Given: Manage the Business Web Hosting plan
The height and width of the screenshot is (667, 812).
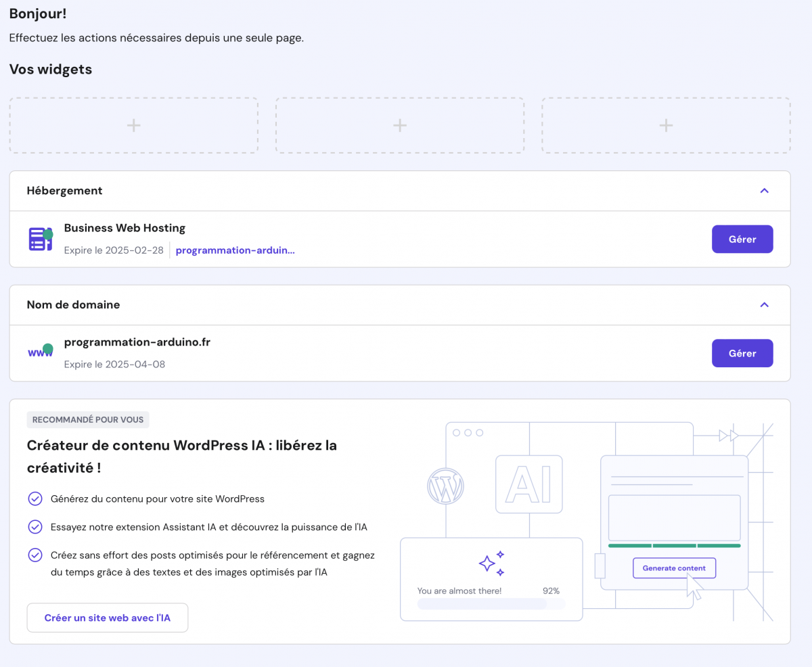Looking at the screenshot, I should [x=742, y=239].
